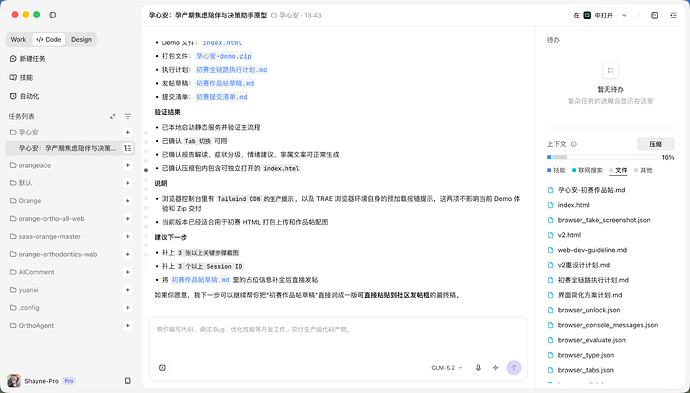Open 初赛作品帖草稿.md link after 发帖草稿
This screenshot has height=393, width=690.
(225, 83)
